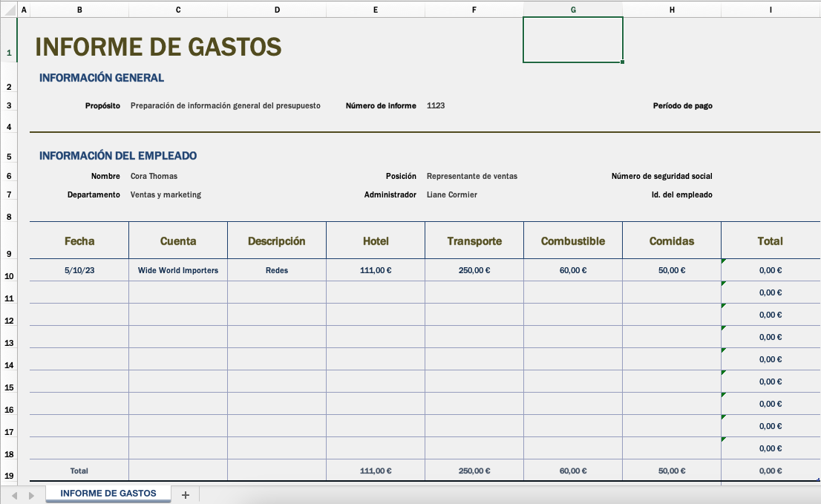Select the empty Descripción cell on row 11
The image size is (821, 504).
pos(277,292)
